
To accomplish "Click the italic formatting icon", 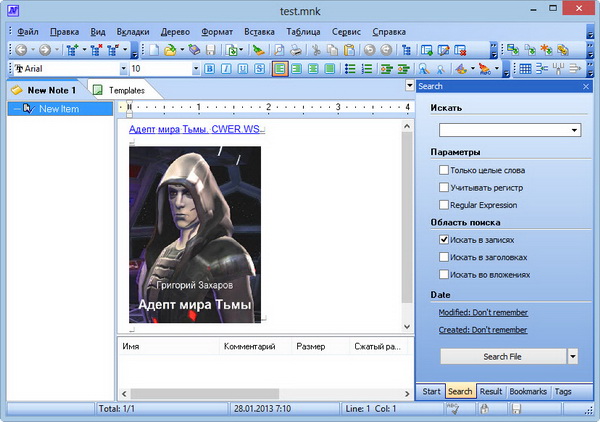I will click(x=227, y=69).
